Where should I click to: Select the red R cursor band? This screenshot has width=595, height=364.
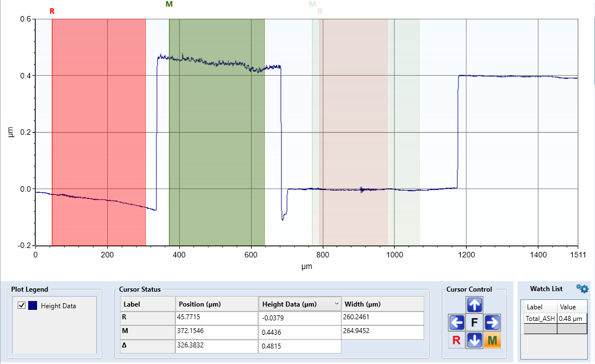click(x=98, y=133)
